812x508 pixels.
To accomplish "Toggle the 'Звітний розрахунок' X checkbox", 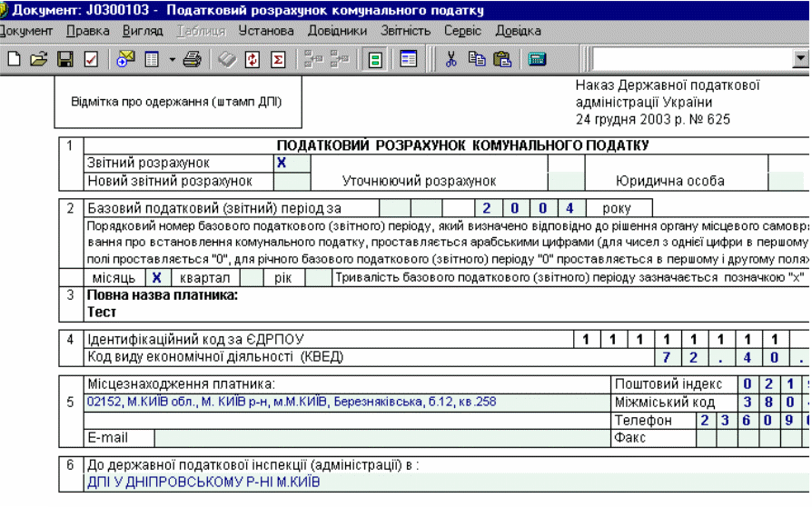I will point(282,164).
